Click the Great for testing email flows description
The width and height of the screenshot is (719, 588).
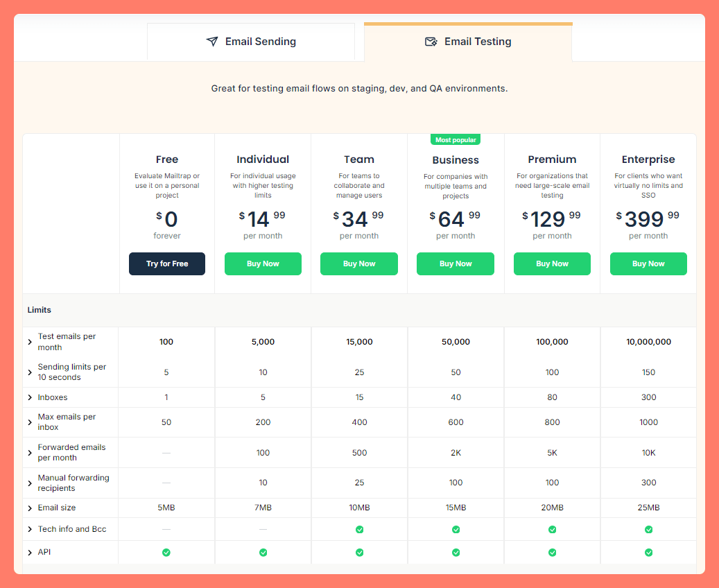click(359, 89)
